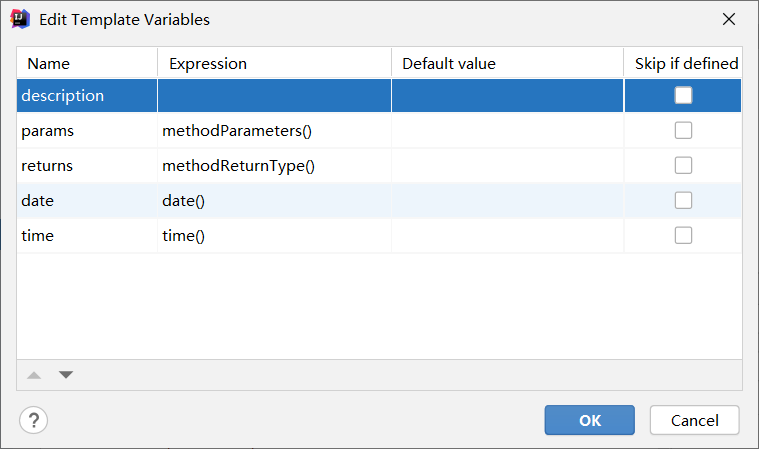This screenshot has height=449, width=759.
Task: Toggle Skip if defined for time
Action: click(x=683, y=236)
